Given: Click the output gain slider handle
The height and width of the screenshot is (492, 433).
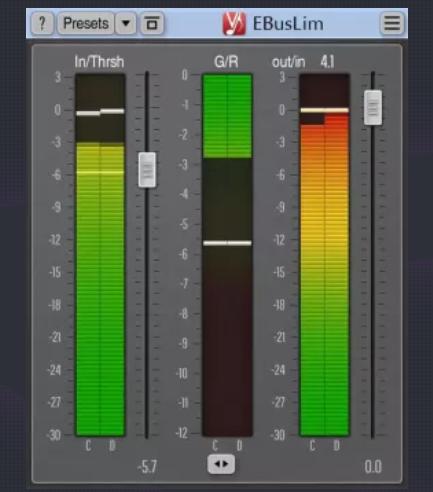Looking at the screenshot, I should coord(373,107).
